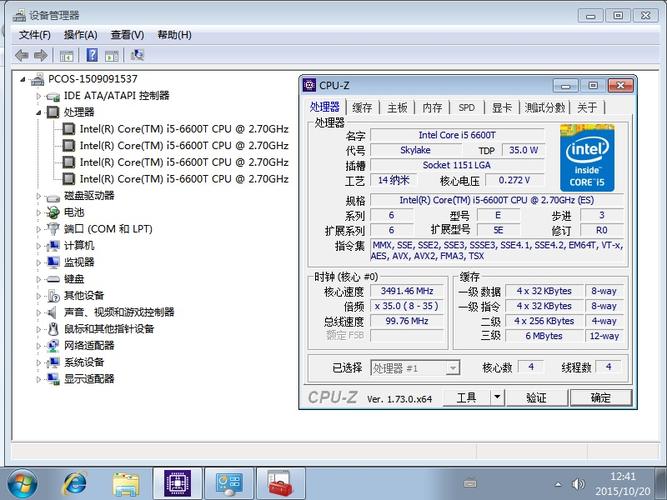The height and width of the screenshot is (500, 667).
Task: Click the show/hide console tree toolbar icon
Action: [66, 55]
